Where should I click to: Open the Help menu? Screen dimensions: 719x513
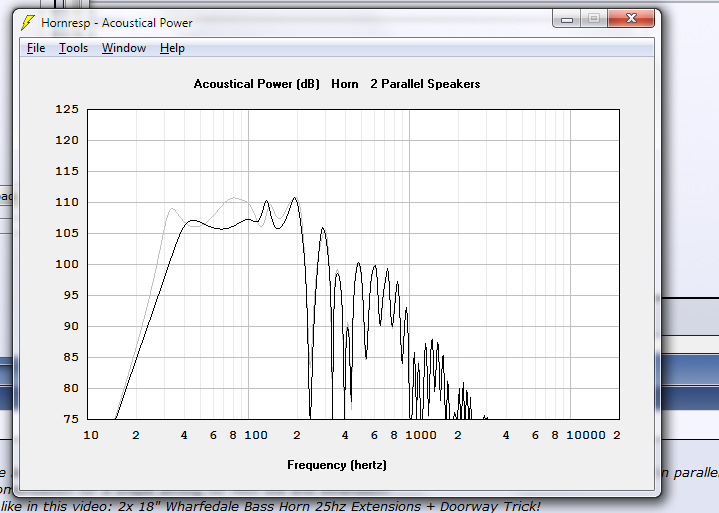pos(172,48)
